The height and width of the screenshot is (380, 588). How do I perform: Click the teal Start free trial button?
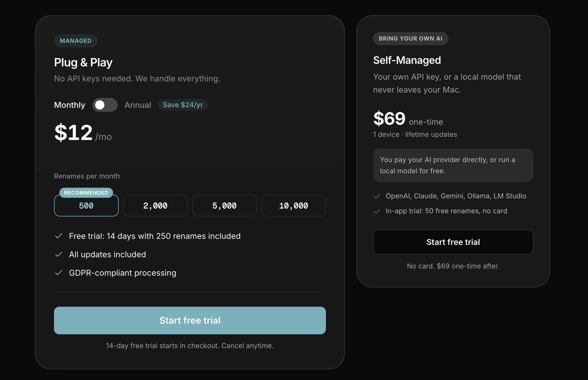pos(190,320)
